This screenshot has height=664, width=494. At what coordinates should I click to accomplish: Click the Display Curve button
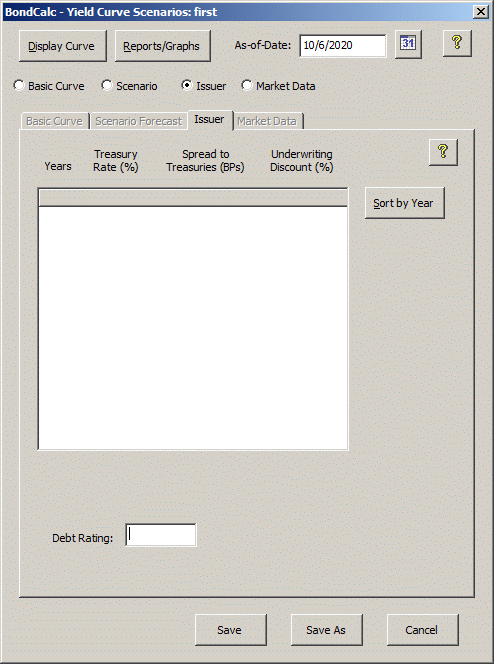(63, 46)
